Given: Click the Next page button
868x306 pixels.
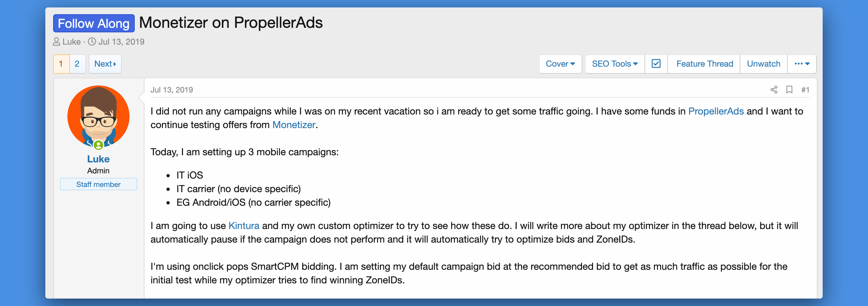Looking at the screenshot, I should (x=105, y=64).
